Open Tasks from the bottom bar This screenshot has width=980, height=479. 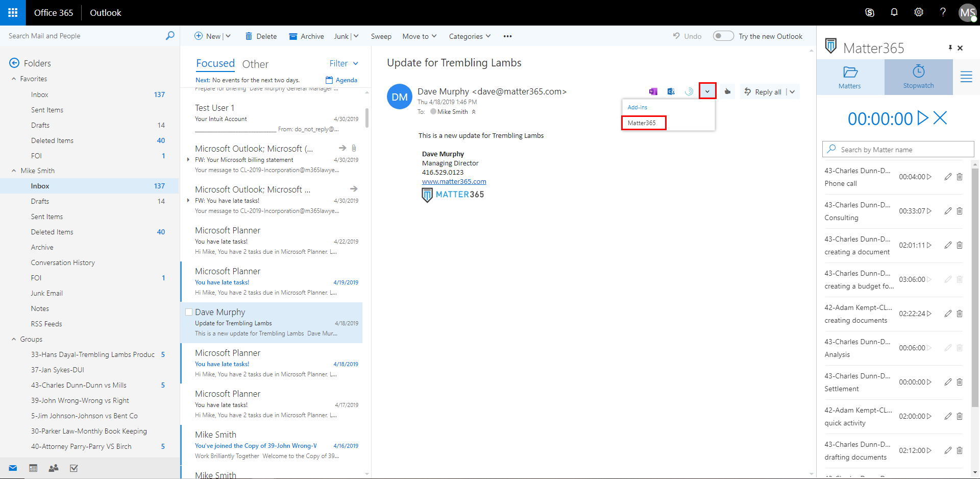(x=74, y=468)
